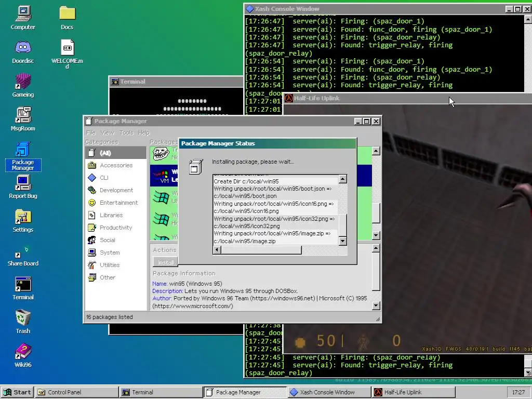Open the Settings desktop shortcut
Image resolution: width=532 pixels, height=399 pixels.
pyautogui.click(x=23, y=220)
